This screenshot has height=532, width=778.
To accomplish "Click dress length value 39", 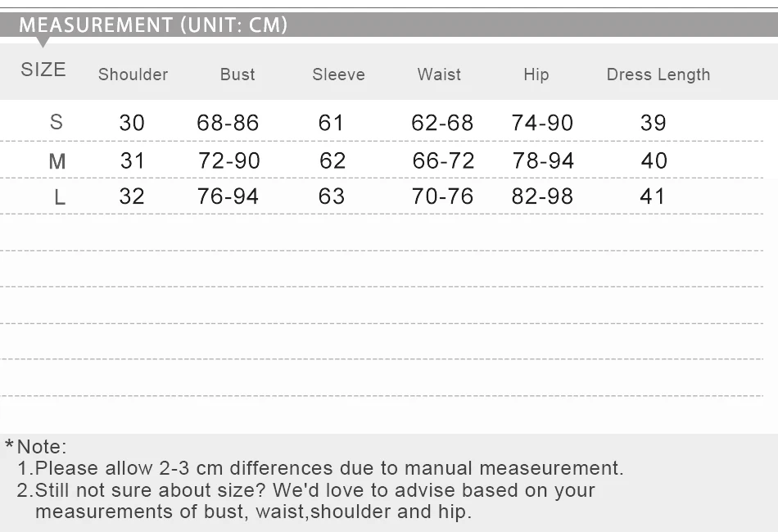I will click(653, 123).
